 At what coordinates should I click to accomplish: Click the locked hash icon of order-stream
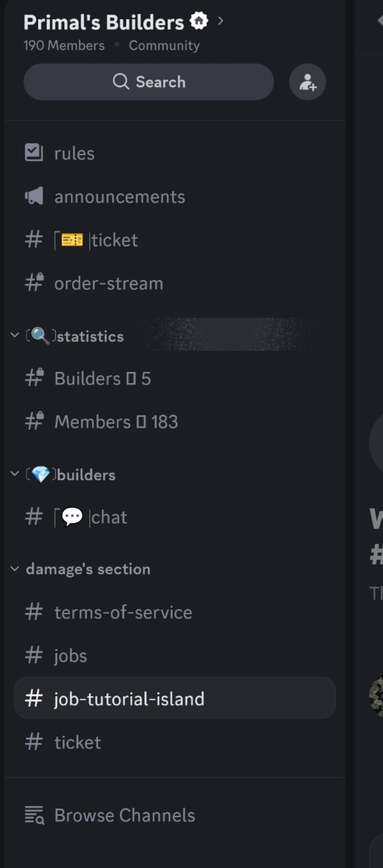tap(34, 283)
